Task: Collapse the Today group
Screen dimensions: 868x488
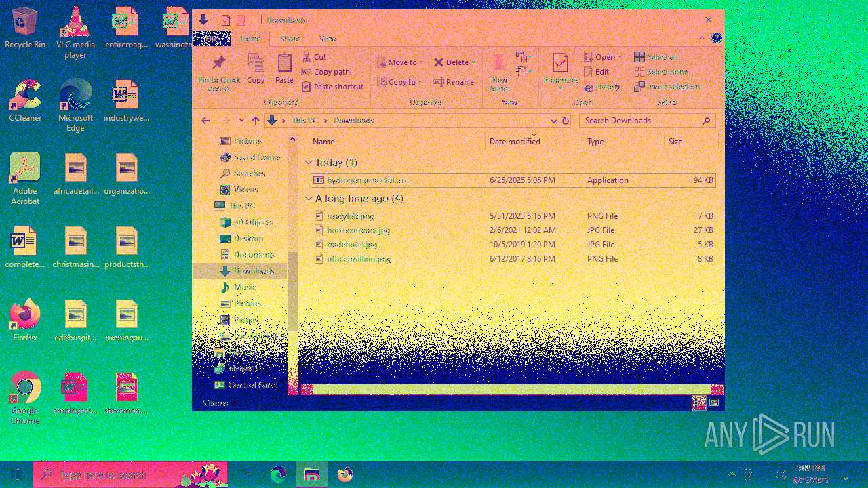Action: pyautogui.click(x=309, y=163)
